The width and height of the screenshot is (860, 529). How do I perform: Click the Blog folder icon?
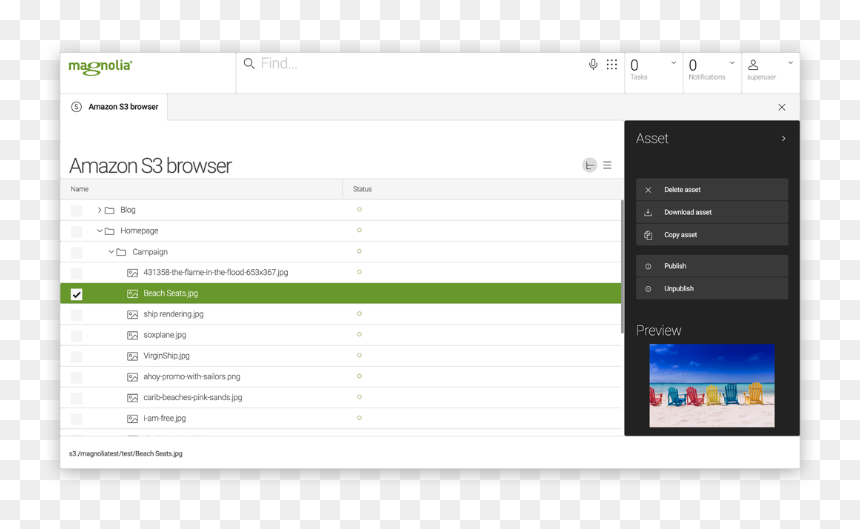pos(110,210)
